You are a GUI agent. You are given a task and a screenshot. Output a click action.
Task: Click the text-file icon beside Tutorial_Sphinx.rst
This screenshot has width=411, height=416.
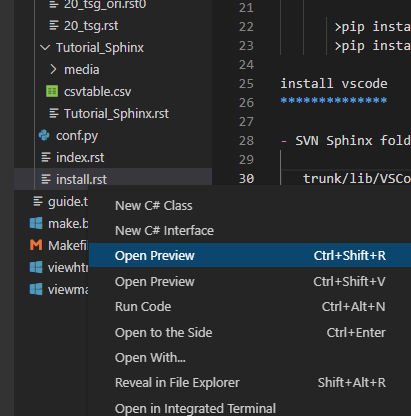point(54,113)
